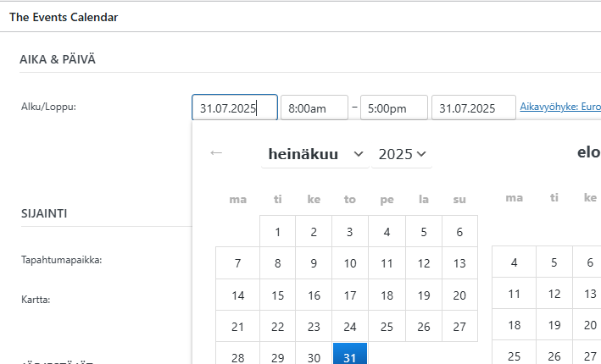The height and width of the screenshot is (364, 601).
Task: Click The Events Calendar panel header
Action: point(64,17)
